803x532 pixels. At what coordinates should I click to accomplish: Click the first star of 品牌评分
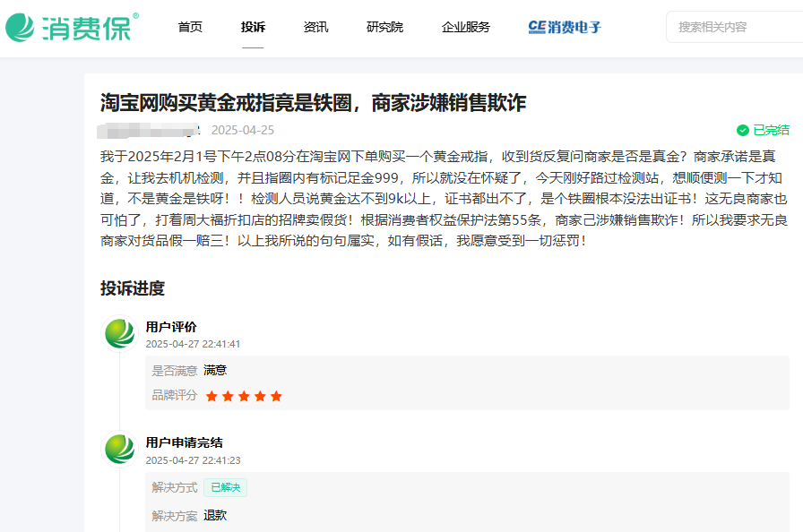(212, 396)
